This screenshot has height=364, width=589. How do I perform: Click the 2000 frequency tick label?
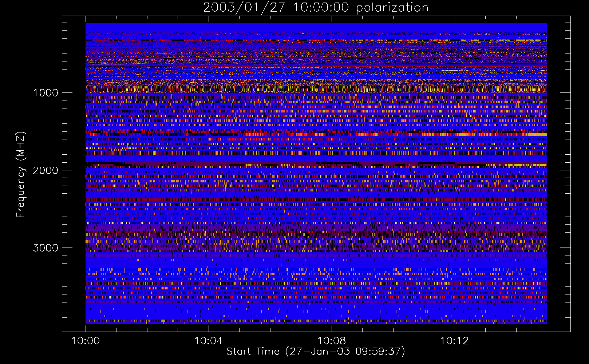[x=46, y=170]
